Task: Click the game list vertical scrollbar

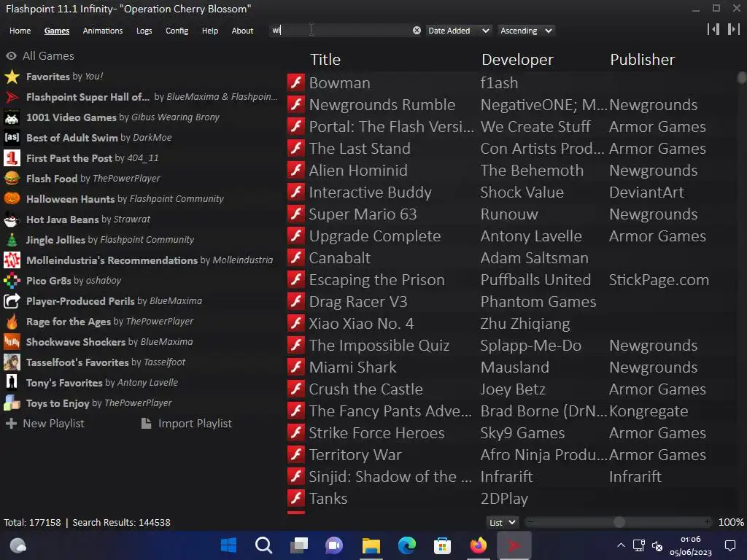Action: click(x=741, y=77)
